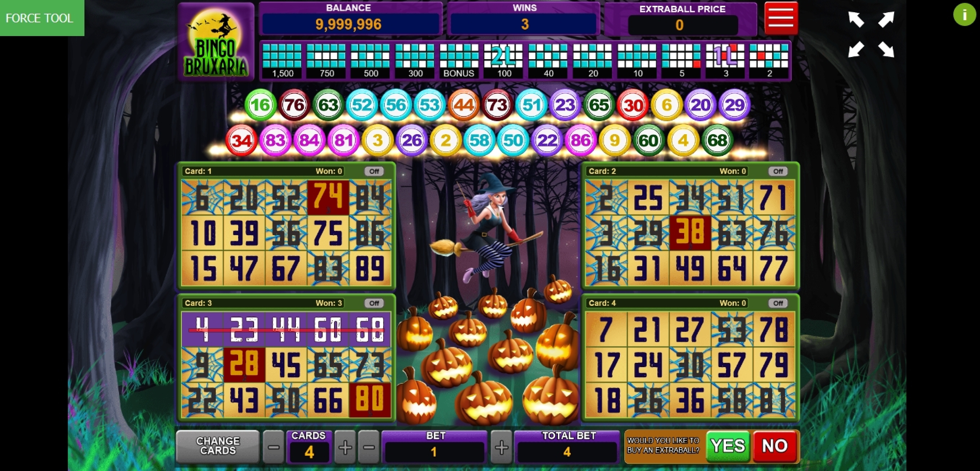
Task: Select the 2L pattern worth 100
Action: point(503,61)
